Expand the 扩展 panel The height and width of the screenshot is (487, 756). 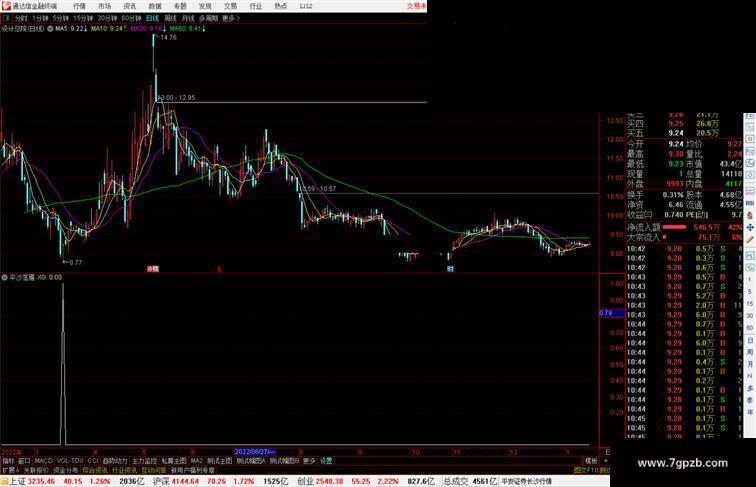pos(10,470)
